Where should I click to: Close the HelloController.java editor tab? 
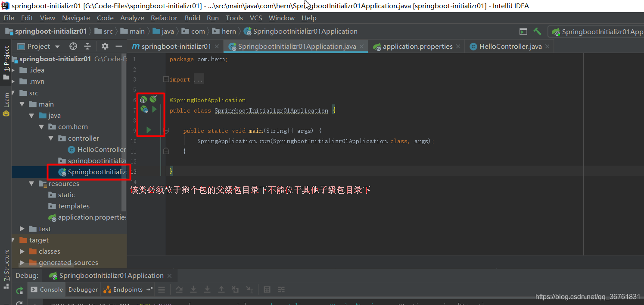pos(548,47)
